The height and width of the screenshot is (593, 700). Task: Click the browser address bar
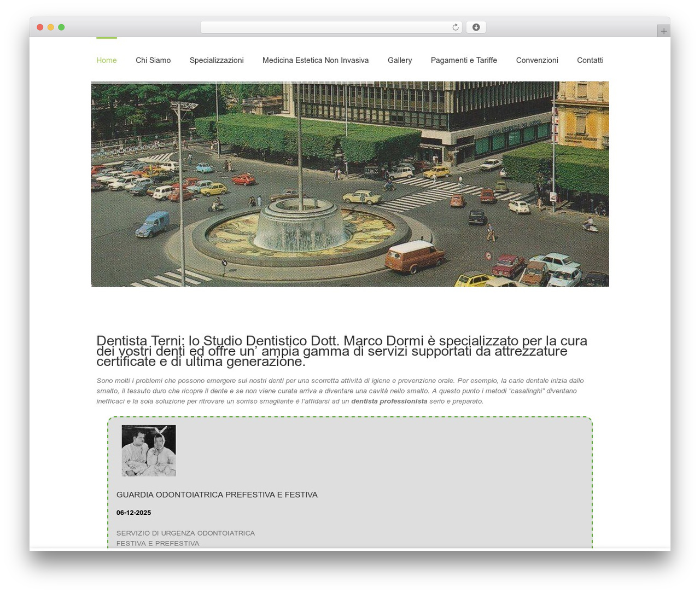331,27
